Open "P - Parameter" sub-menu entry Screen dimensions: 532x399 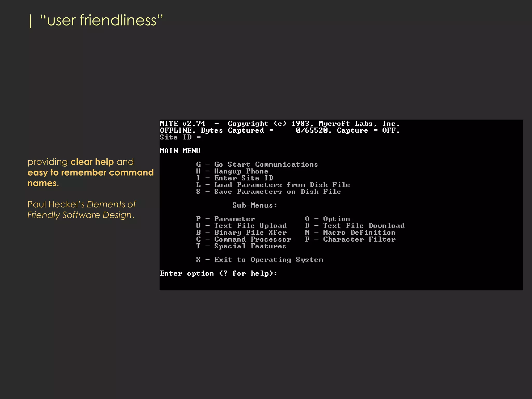tap(225, 219)
